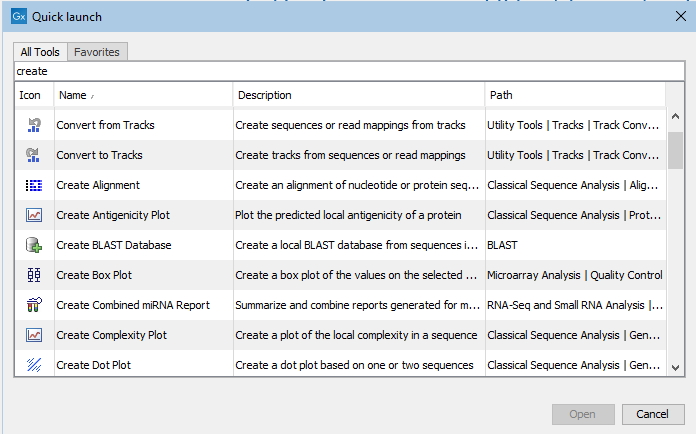Select the Create Alignment icon
Screen dimensions: 696x434
tap(34, 185)
